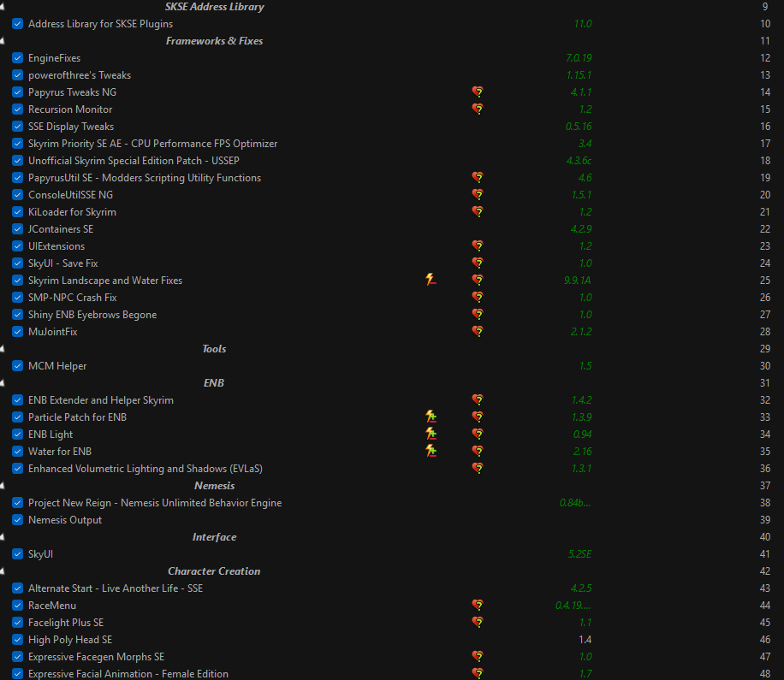784x680 pixels.
Task: Click the heart flag icon for PapyrusUtil SE
Action: [x=478, y=177]
